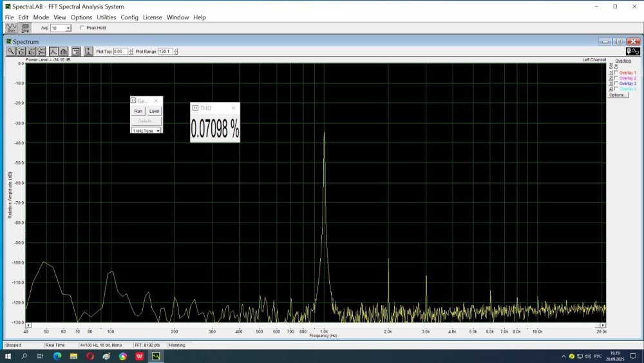644x363 pixels.
Task: Open the Avg dropdown list
Action: point(68,28)
